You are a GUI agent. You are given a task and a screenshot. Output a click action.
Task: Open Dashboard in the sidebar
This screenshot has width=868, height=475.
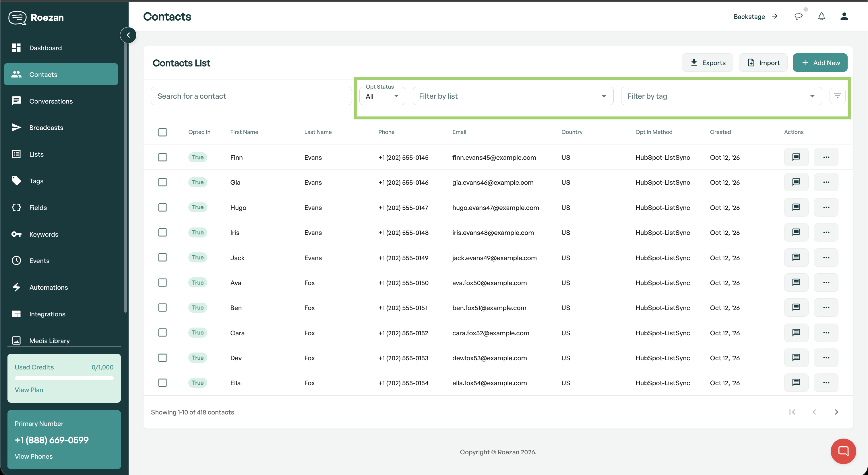61,48
